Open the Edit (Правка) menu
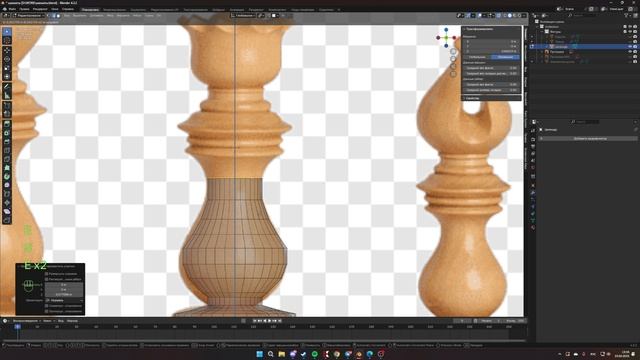This screenshot has width=640, height=360. tap(24, 9)
